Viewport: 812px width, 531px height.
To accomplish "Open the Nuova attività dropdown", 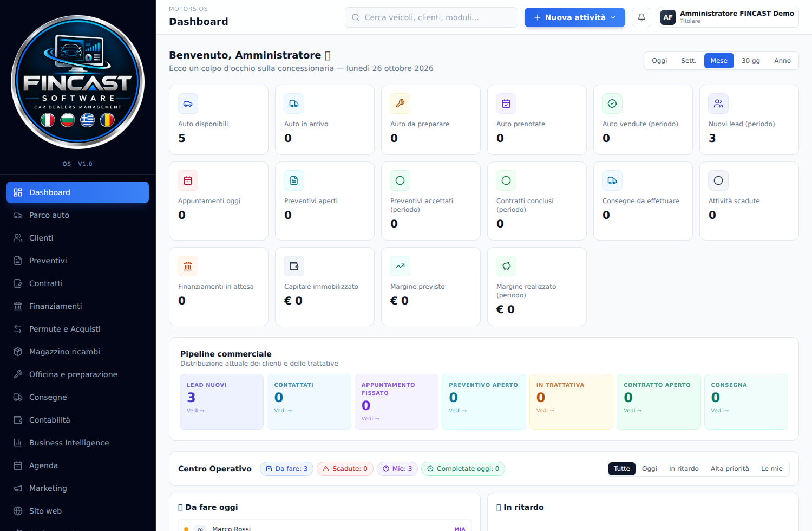I will 575,17.
